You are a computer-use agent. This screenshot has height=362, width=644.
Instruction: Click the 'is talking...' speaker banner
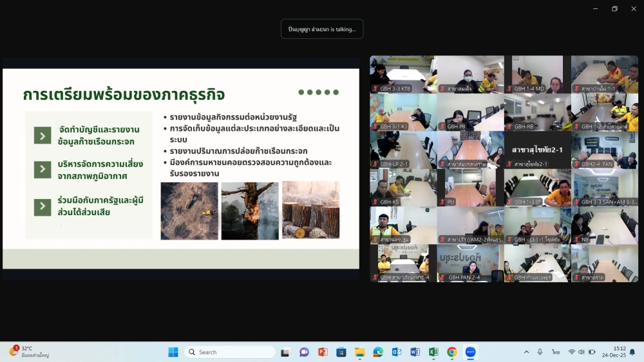tap(322, 29)
